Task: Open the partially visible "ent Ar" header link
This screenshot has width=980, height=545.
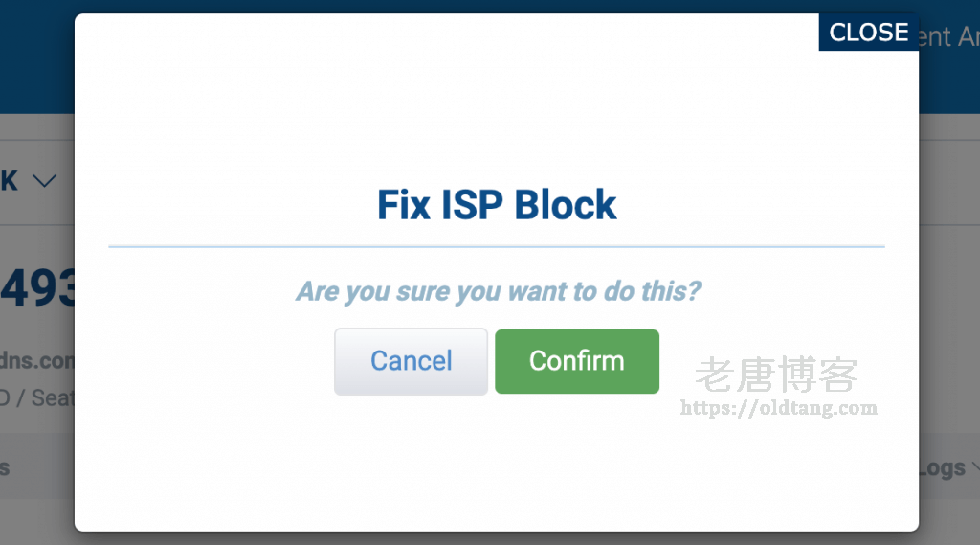Action: click(x=948, y=36)
